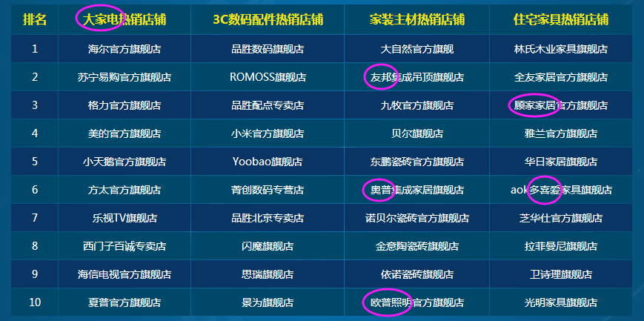Select 苏宁易购官方旗舰店
The image size is (644, 321).
point(125,77)
